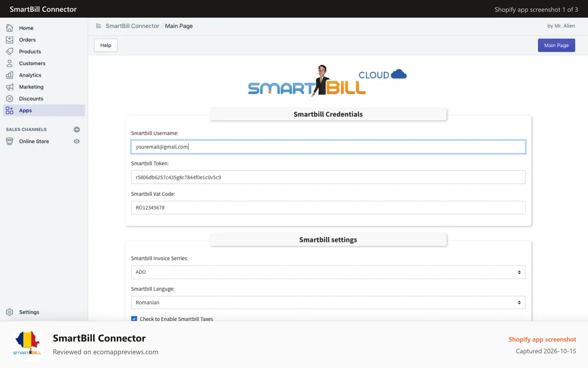Click the 'Smartbill Username:' label
588x368 pixels.
(x=155, y=133)
